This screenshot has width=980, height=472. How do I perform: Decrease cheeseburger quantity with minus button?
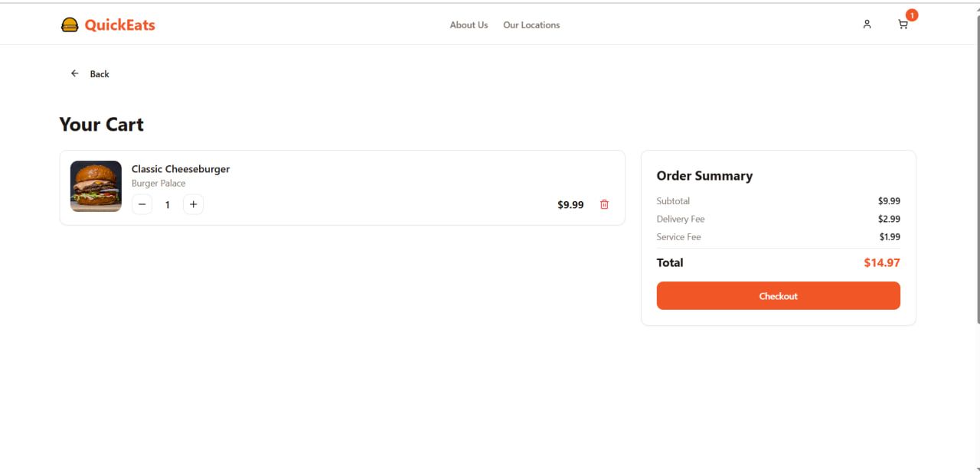click(142, 204)
